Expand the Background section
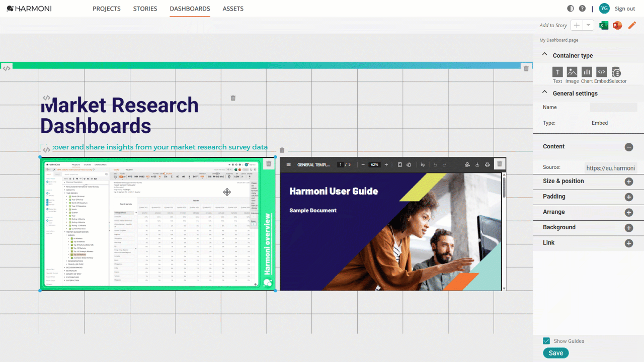 pyautogui.click(x=629, y=228)
